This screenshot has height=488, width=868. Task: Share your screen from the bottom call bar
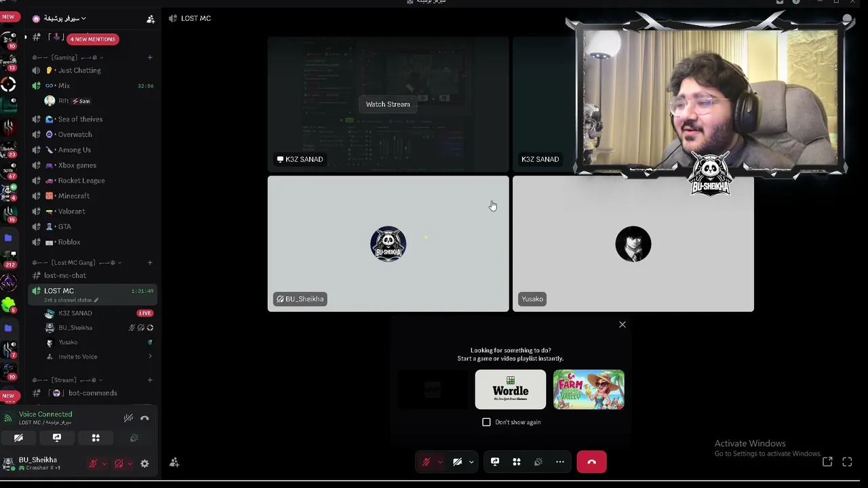tap(495, 462)
